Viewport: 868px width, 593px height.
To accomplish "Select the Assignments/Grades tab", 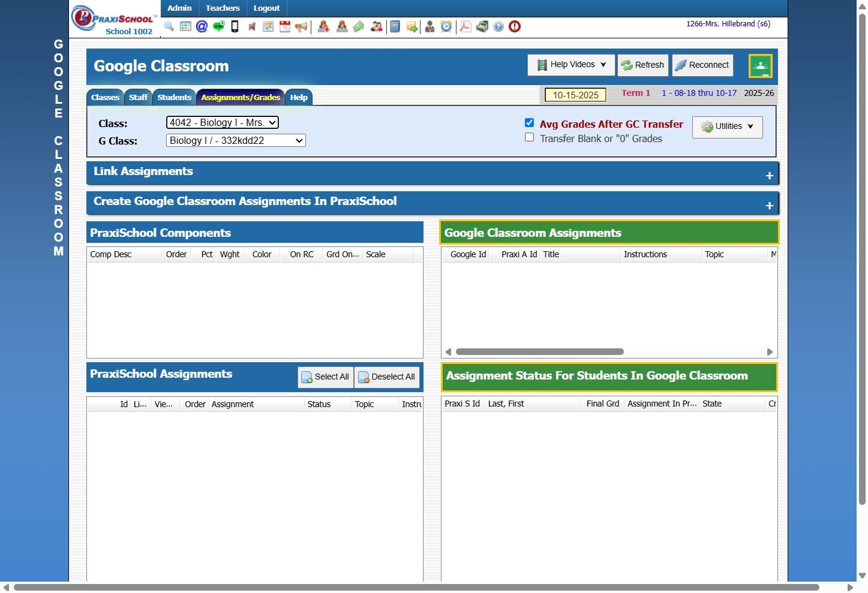I will coord(241,98).
